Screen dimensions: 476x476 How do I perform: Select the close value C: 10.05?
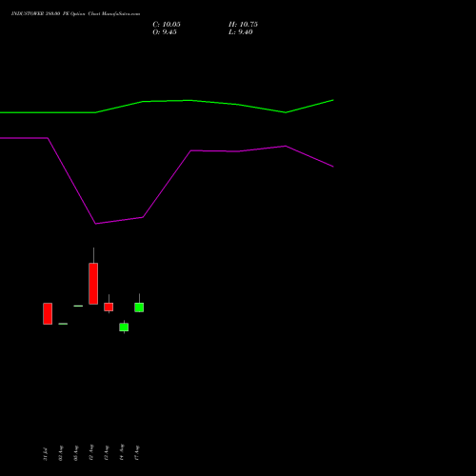pyautogui.click(x=167, y=25)
